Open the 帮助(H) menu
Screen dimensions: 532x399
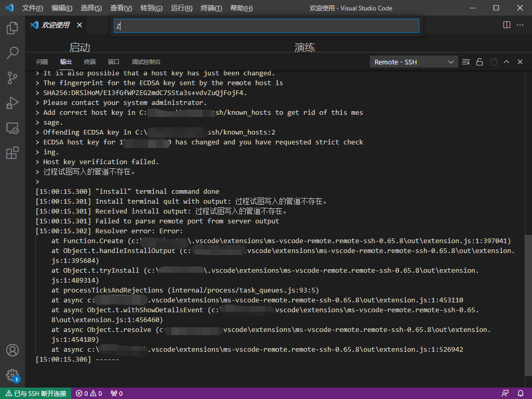point(241,8)
